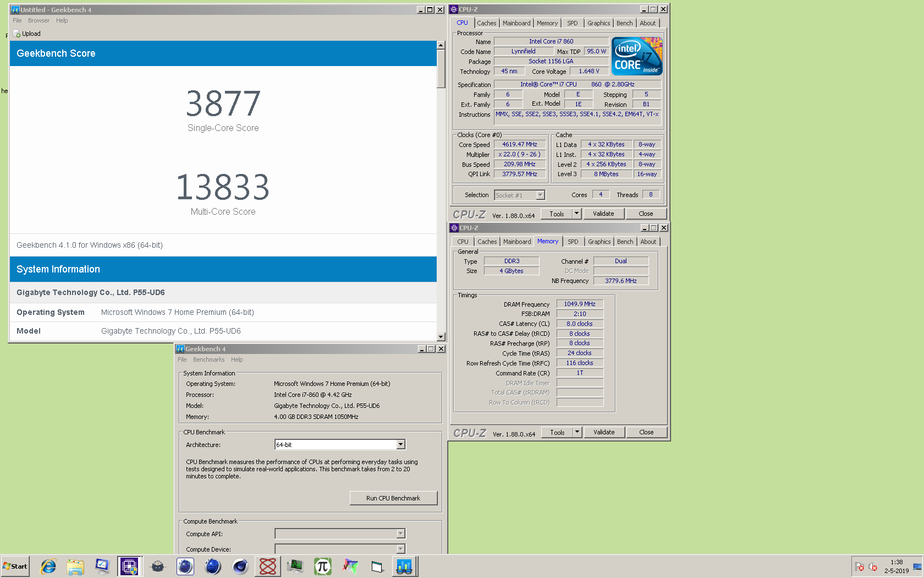Screen dimensions: 924x578
Task: Open SPD tab in lower CPU-Z window
Action: pyautogui.click(x=573, y=242)
